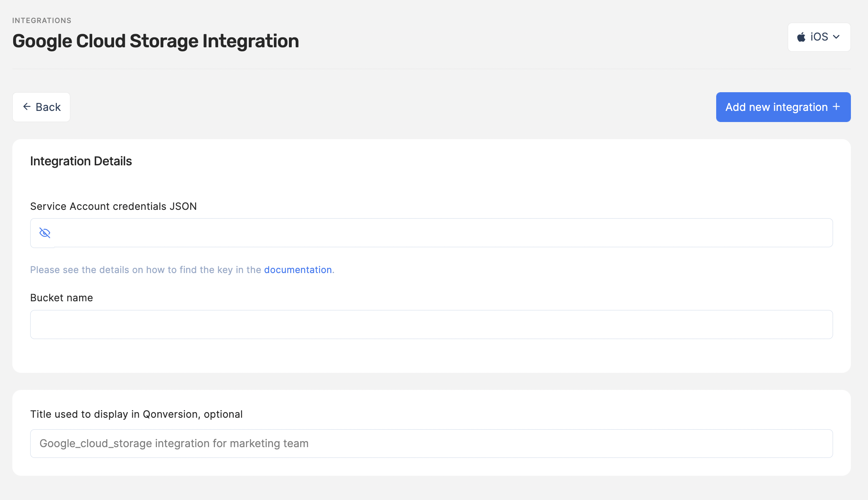868x500 pixels.
Task: Click the Title used to display in Qonversion label
Action: (136, 414)
